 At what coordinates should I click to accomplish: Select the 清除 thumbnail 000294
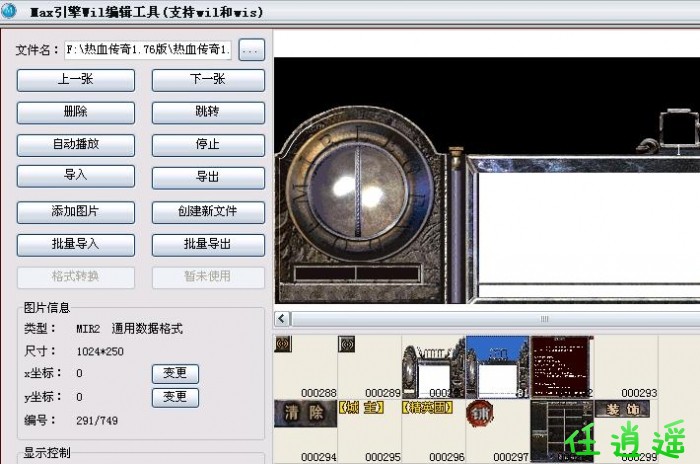point(305,431)
